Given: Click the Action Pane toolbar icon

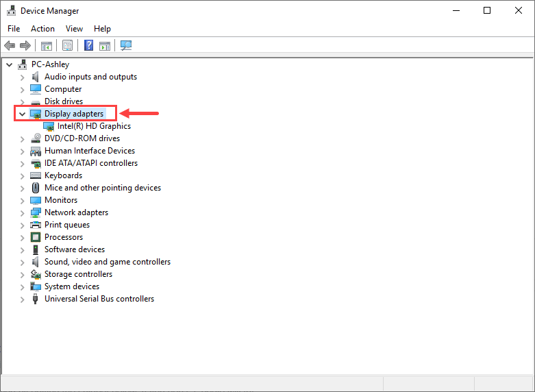Looking at the screenshot, I should click(105, 45).
